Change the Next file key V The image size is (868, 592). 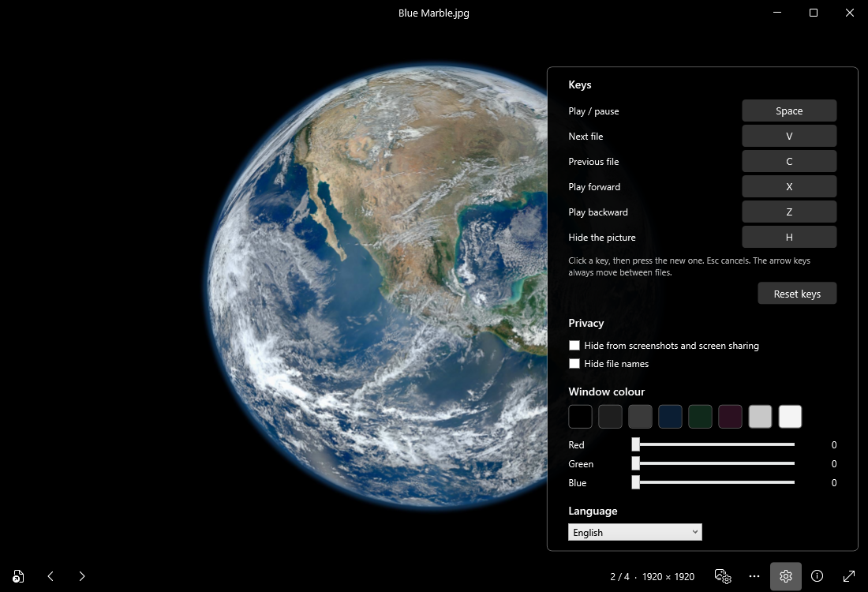click(789, 137)
